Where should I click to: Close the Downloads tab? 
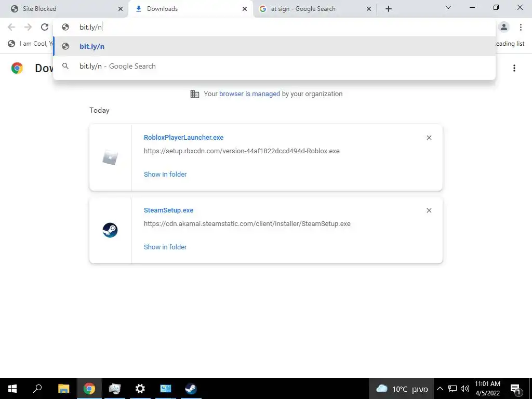click(x=245, y=9)
